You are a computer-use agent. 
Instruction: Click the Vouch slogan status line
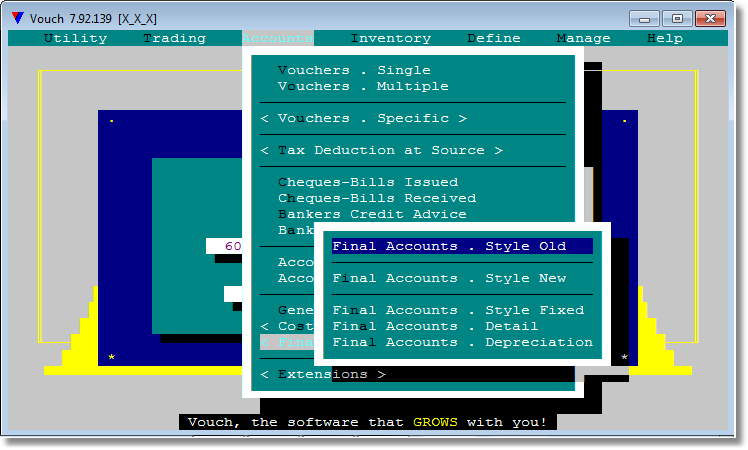point(367,422)
